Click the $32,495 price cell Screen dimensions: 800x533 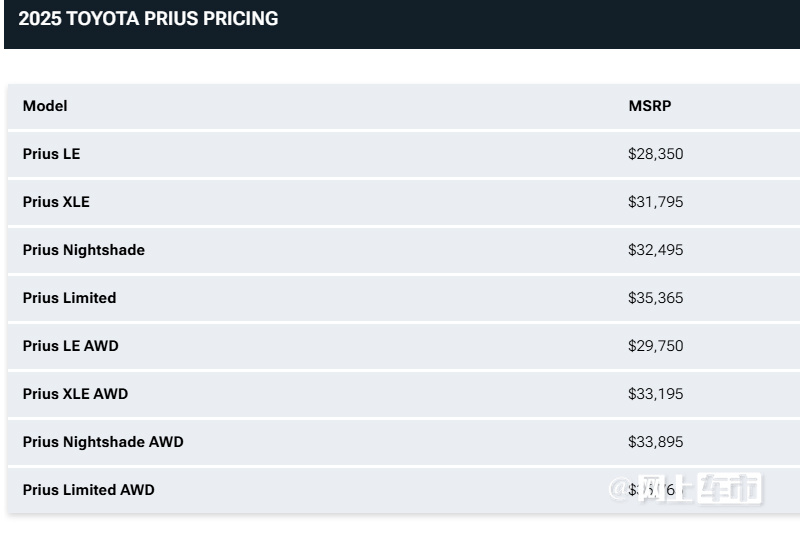656,250
